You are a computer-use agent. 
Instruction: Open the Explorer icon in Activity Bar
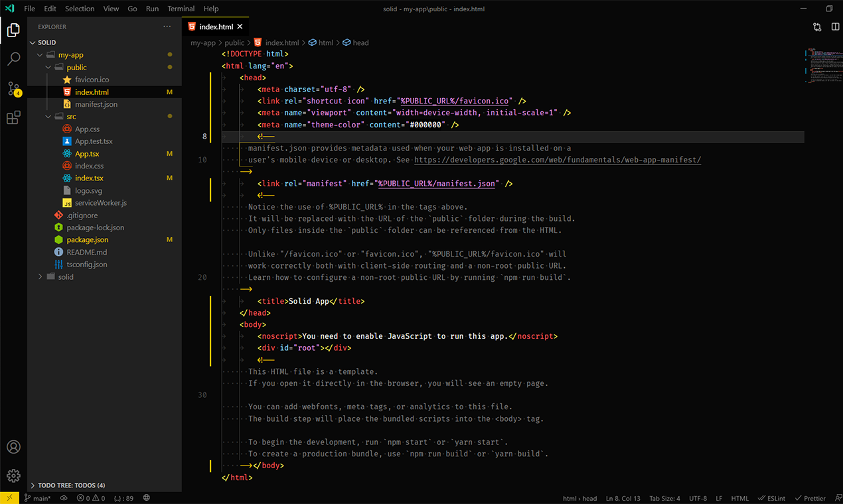tap(13, 30)
